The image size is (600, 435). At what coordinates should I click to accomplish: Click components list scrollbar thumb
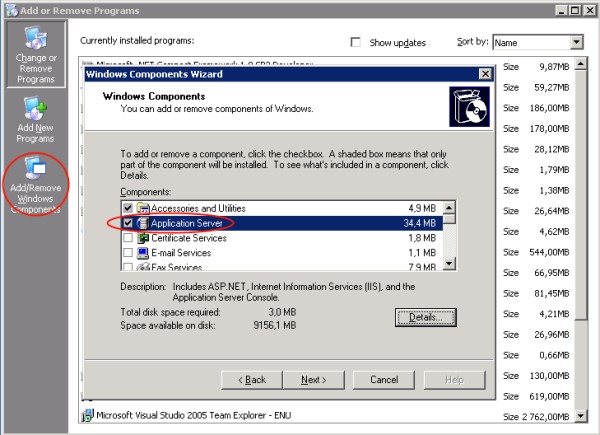click(x=449, y=219)
